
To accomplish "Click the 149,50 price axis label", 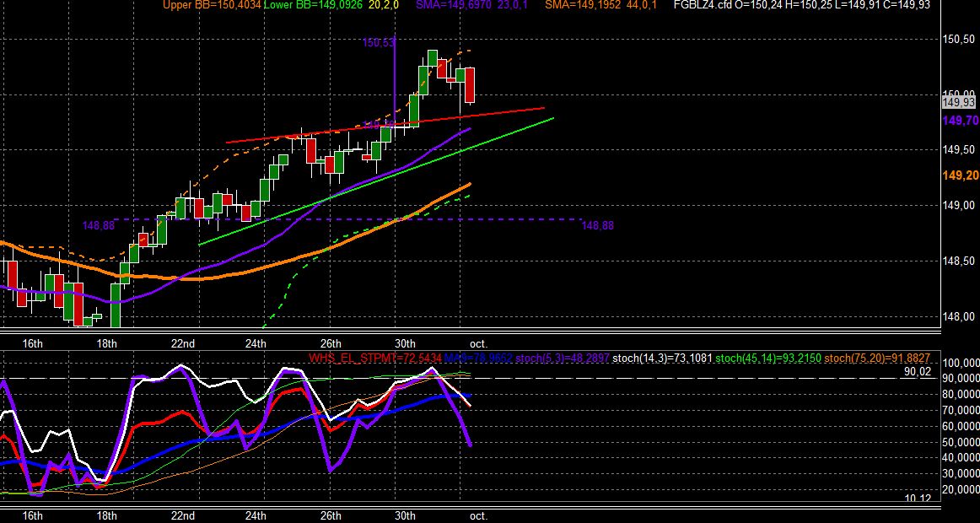I will click(958, 149).
